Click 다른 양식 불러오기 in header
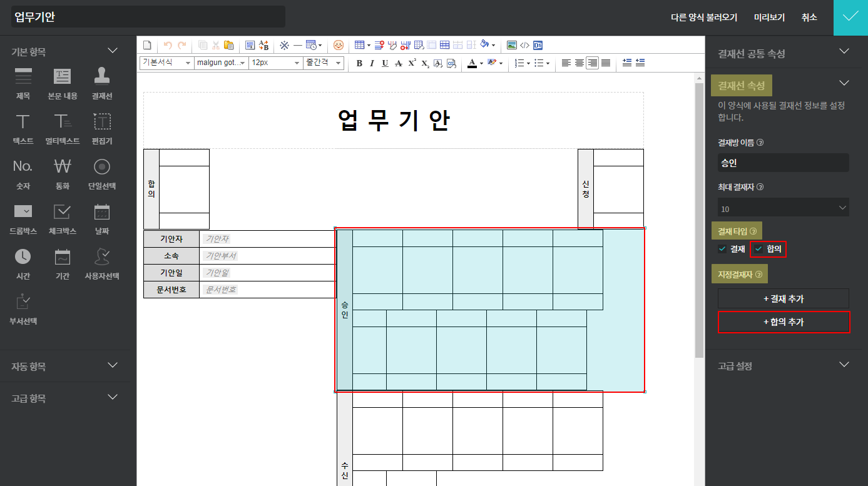This screenshot has width=868, height=486. (703, 18)
